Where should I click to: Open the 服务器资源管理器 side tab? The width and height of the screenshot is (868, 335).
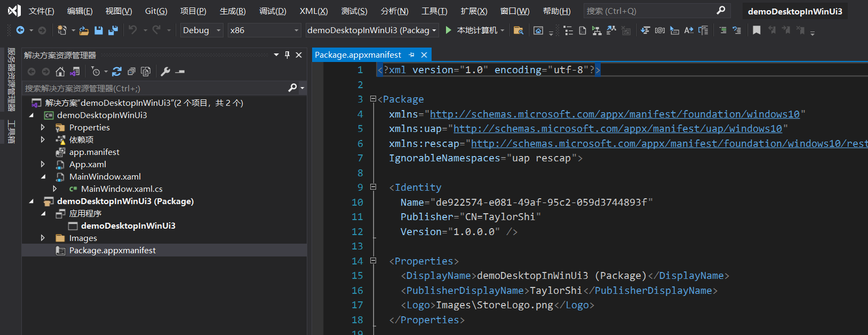tap(11, 79)
